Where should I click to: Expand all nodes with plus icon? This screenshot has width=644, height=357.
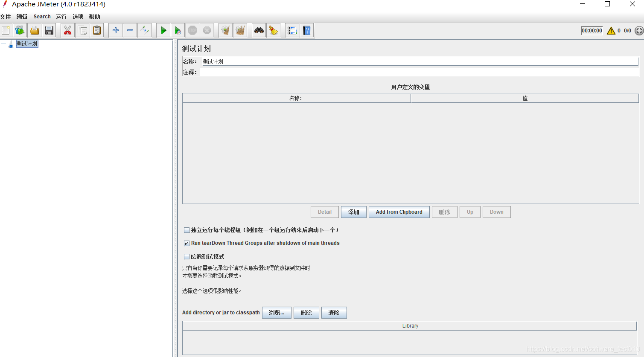[x=115, y=30]
